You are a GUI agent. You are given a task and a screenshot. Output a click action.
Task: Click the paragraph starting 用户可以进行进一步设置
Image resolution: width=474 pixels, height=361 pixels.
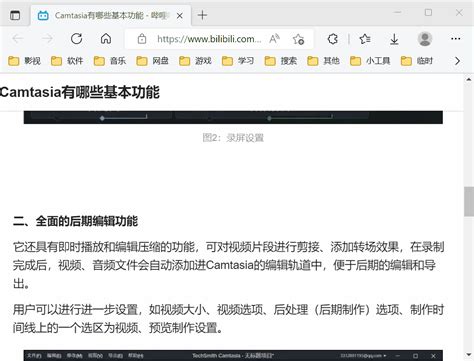coord(229,319)
